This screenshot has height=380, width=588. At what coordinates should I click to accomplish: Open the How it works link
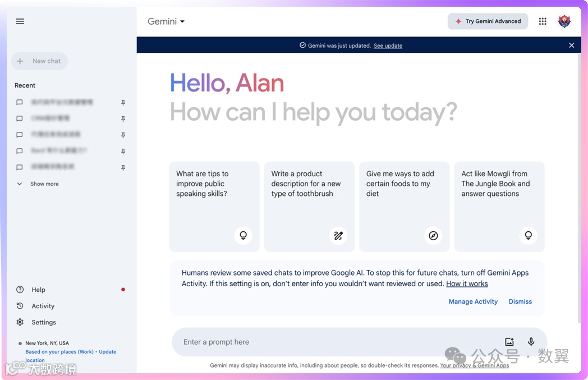pos(467,284)
